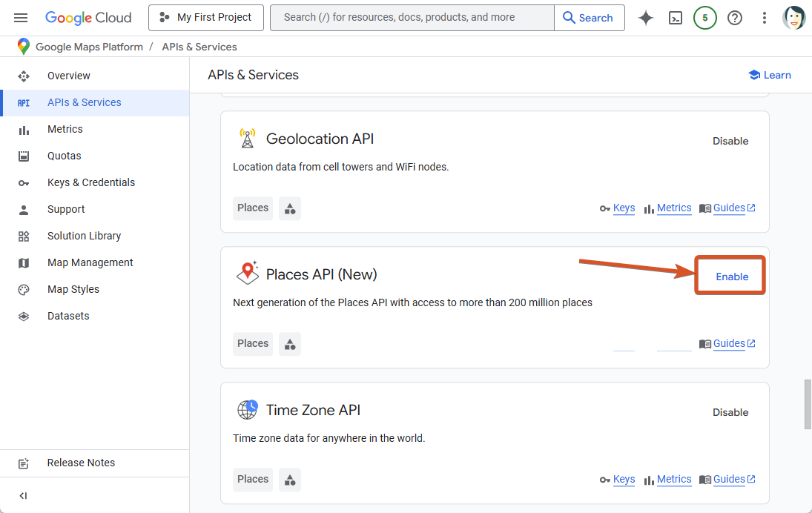Enable the Places API (New)

coord(731,277)
